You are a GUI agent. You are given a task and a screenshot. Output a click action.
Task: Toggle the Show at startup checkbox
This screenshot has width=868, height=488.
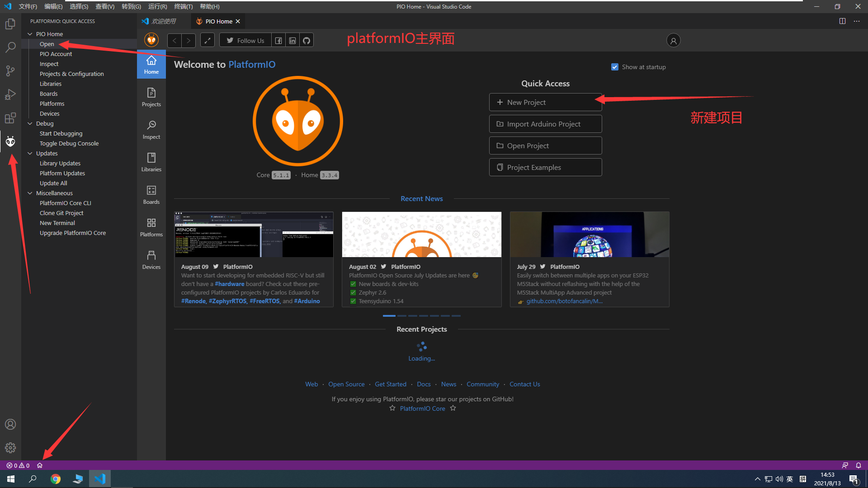(x=615, y=67)
